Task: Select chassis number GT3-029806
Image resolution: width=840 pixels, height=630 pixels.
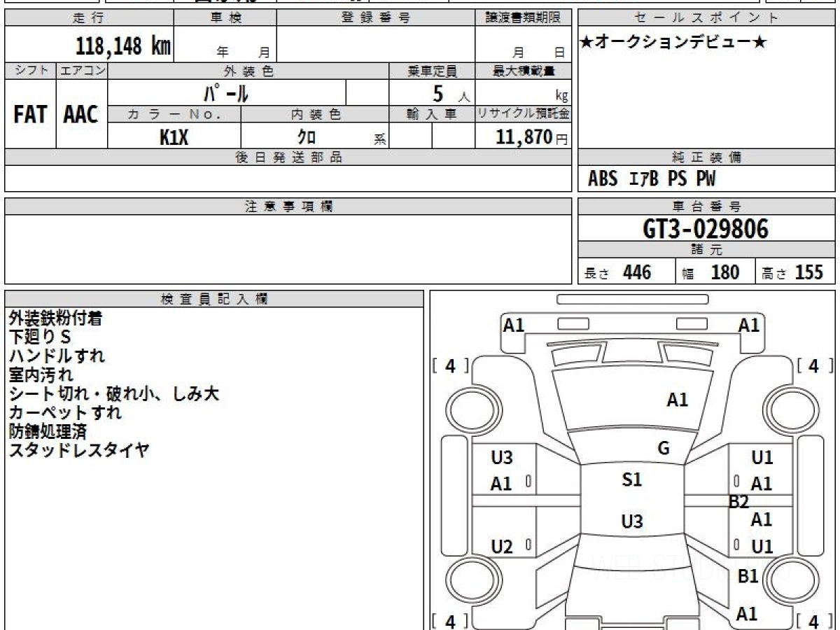Action: [x=705, y=228]
